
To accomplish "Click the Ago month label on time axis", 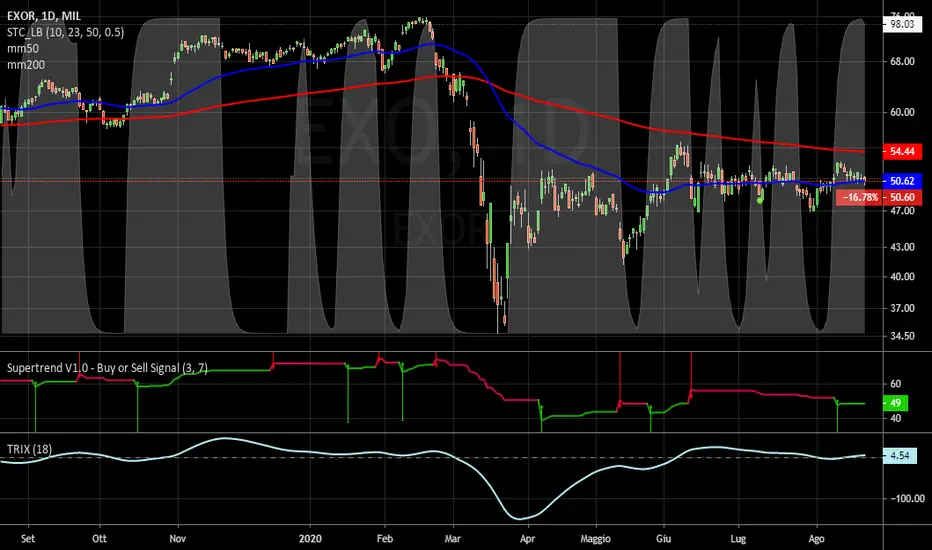I will (816, 539).
